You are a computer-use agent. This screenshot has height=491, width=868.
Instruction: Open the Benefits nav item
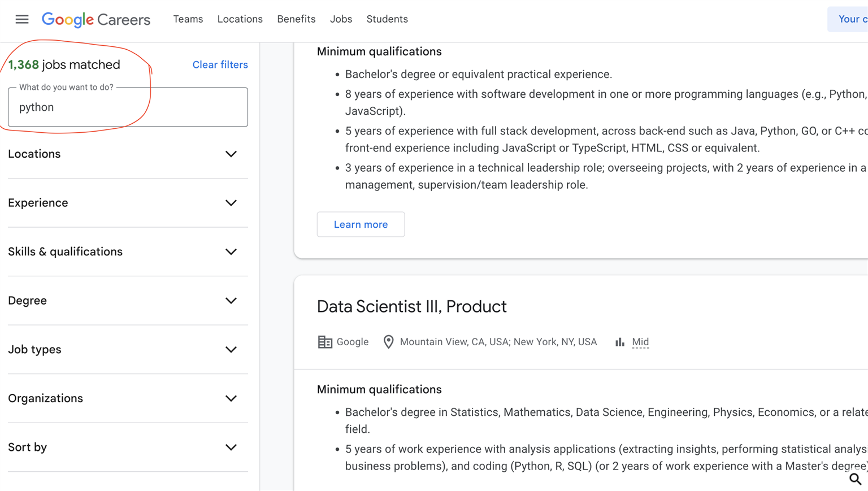[x=296, y=19]
